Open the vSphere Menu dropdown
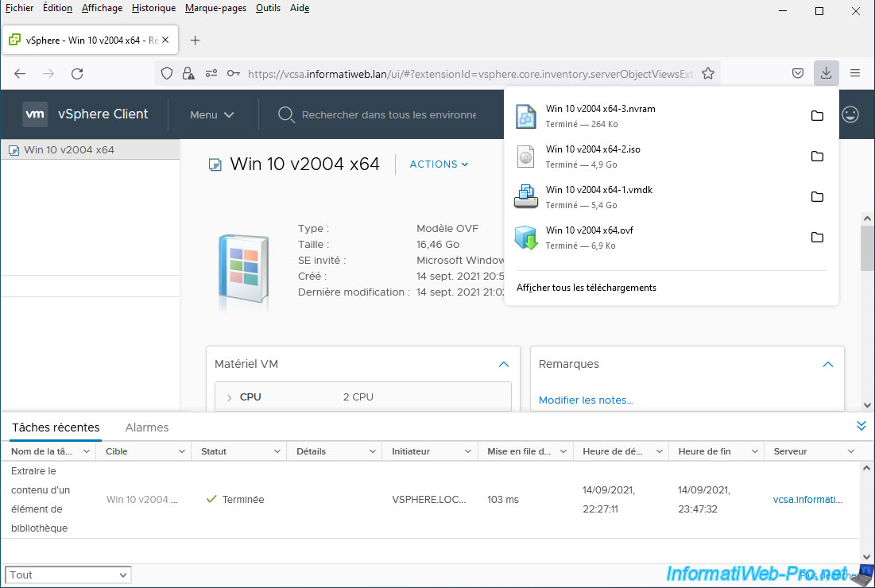 coord(211,114)
